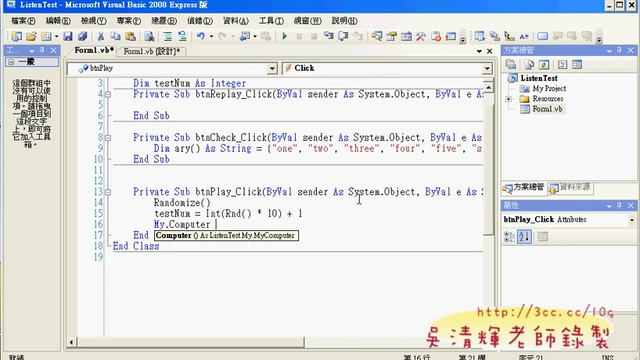Select Form1.vb in Solution Explorer
This screenshot has width=640, height=360.
(x=547, y=109)
